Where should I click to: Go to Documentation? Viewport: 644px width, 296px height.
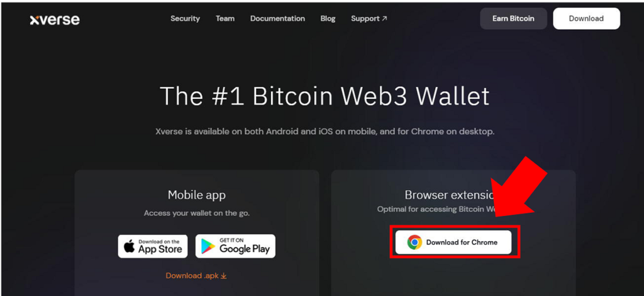(277, 18)
